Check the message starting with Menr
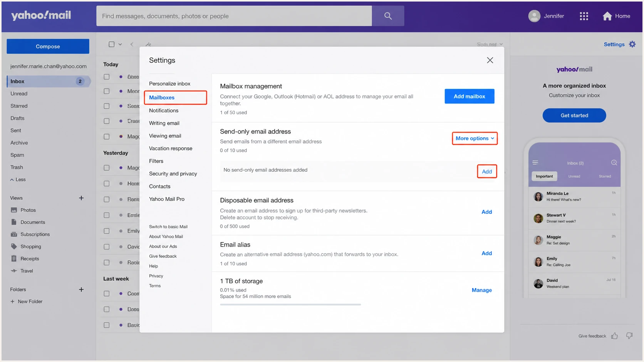644x362 pixels. click(x=107, y=91)
